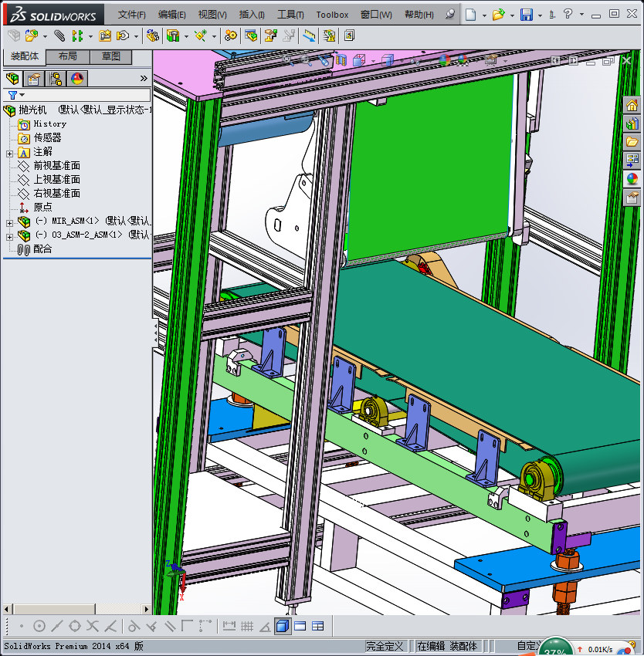Toggle Center Point snap circle icon
This screenshot has height=656, width=644.
pos(39,626)
